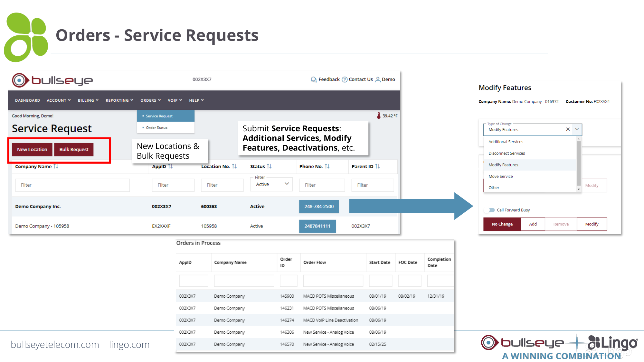Click the Add button for Call Forward Busy
Screen dimensions: 644x362
pos(533,224)
